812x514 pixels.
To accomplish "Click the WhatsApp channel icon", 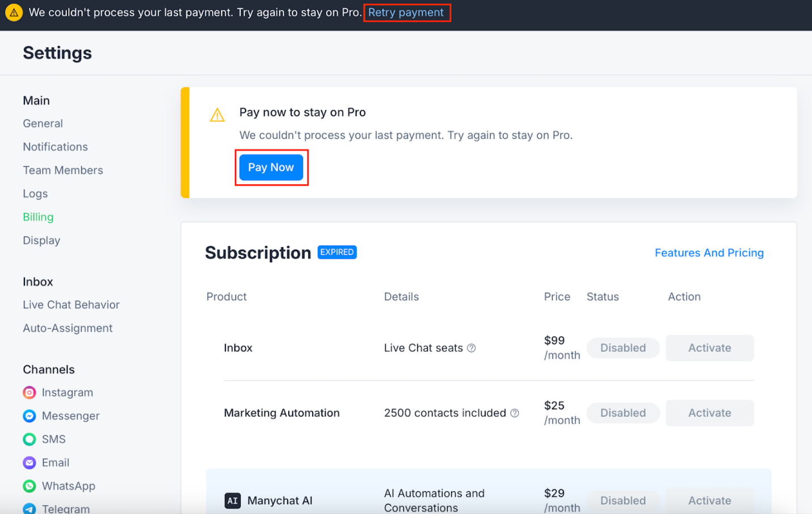I will (30, 486).
